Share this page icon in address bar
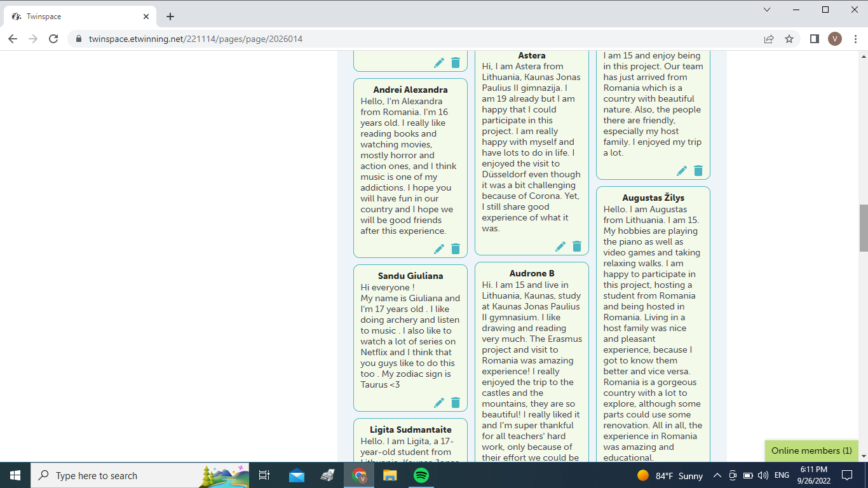The height and width of the screenshot is (488, 868). [769, 39]
